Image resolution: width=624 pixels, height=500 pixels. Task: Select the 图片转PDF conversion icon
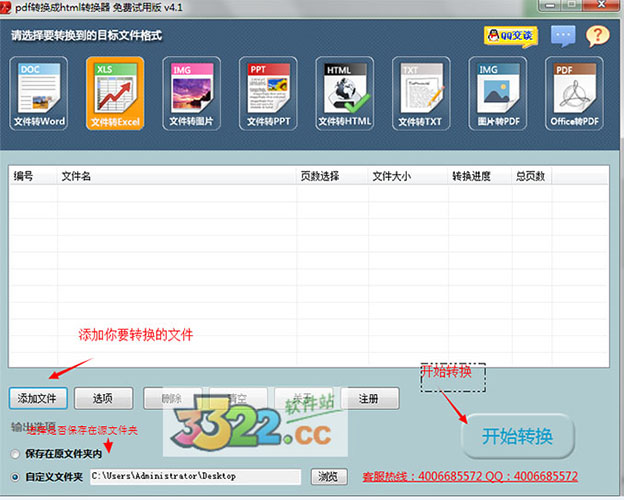pos(498,94)
